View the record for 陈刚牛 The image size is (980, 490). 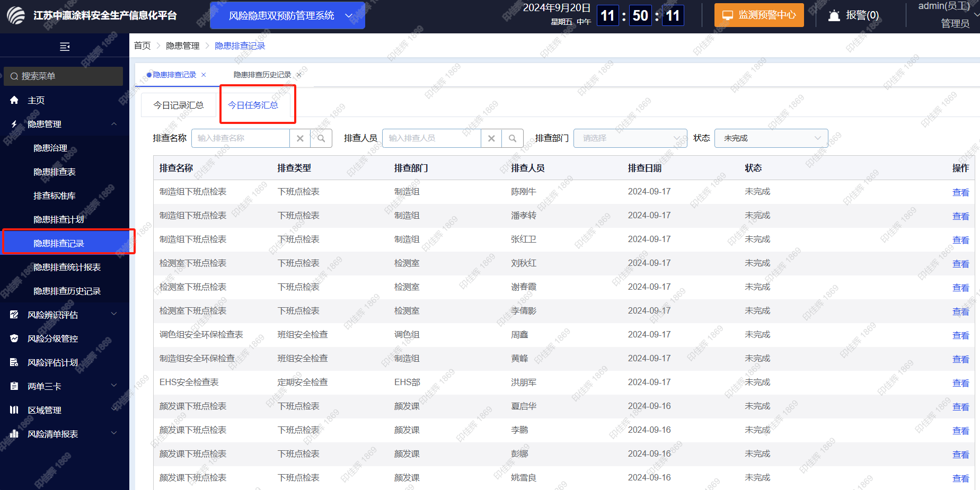click(960, 192)
